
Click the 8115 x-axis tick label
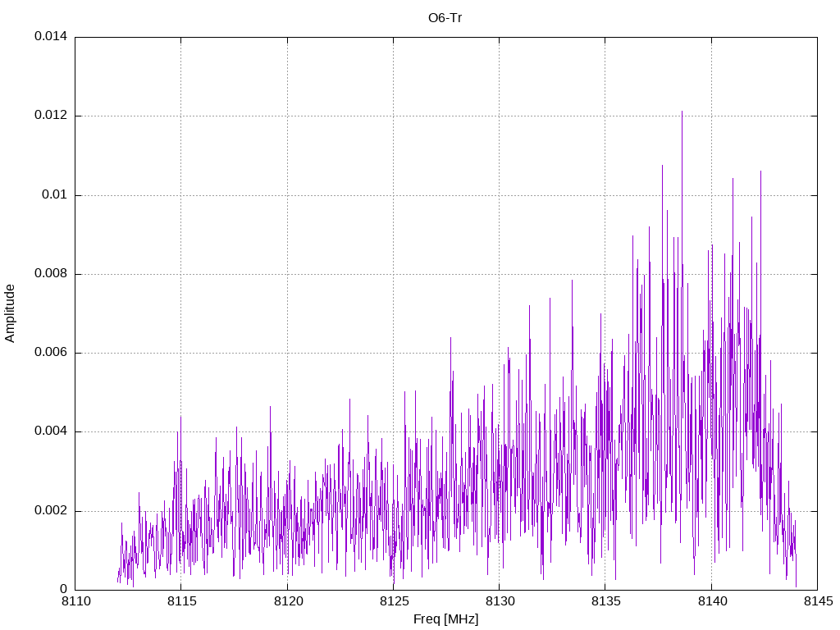pos(181,601)
